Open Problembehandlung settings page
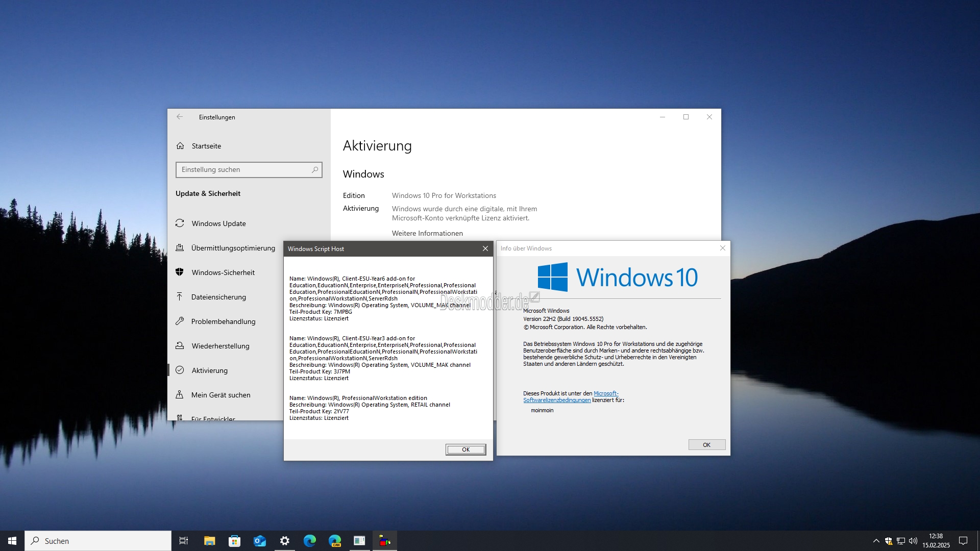 (223, 321)
